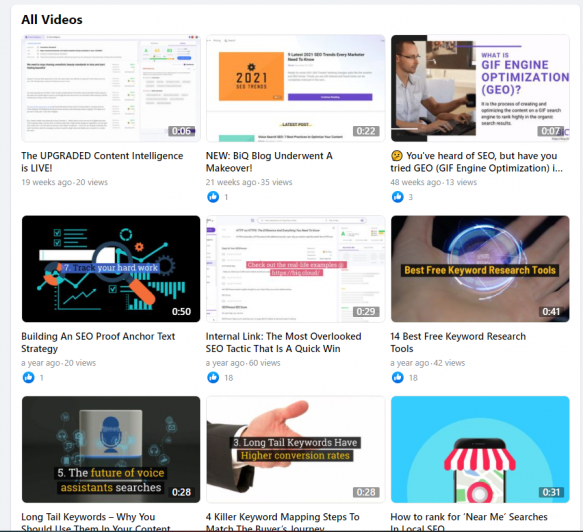
Task: Play the Long Tail Keywords conversion rates thumbnail
Action: (x=296, y=449)
